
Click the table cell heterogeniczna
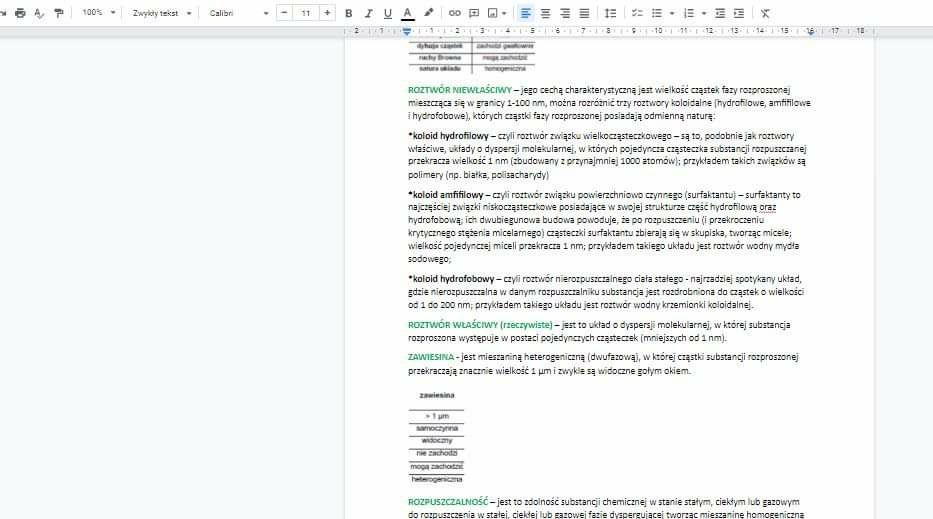pos(437,479)
